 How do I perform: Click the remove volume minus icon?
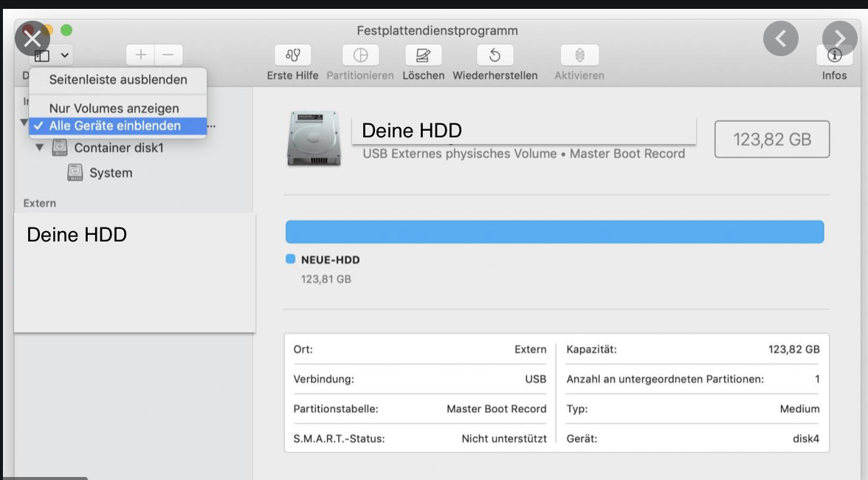168,55
